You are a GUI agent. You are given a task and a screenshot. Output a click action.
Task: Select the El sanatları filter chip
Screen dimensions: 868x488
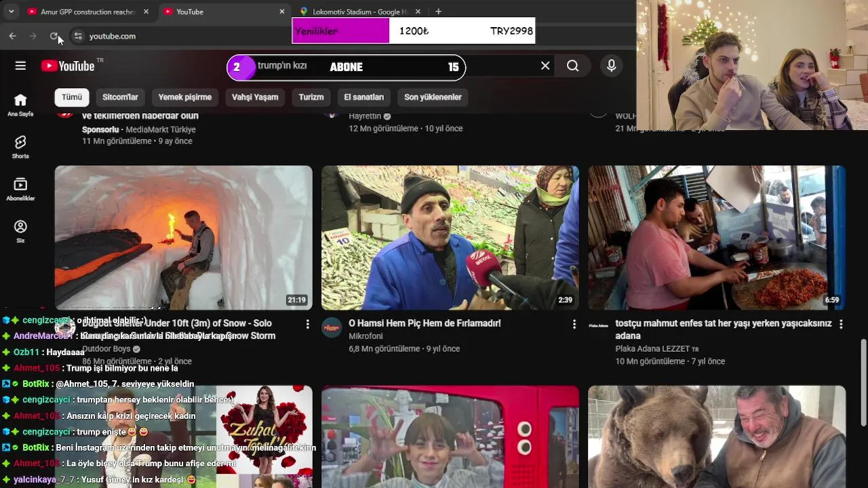point(364,97)
